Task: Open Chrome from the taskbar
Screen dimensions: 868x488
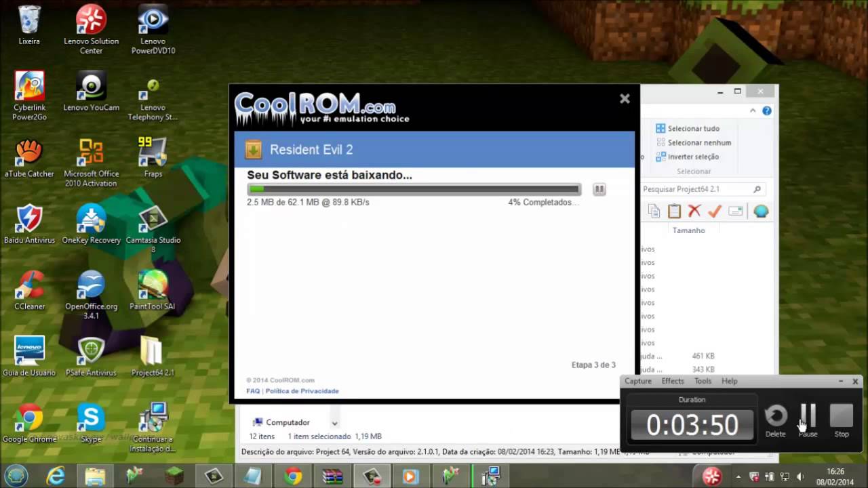Action: pyautogui.click(x=293, y=476)
